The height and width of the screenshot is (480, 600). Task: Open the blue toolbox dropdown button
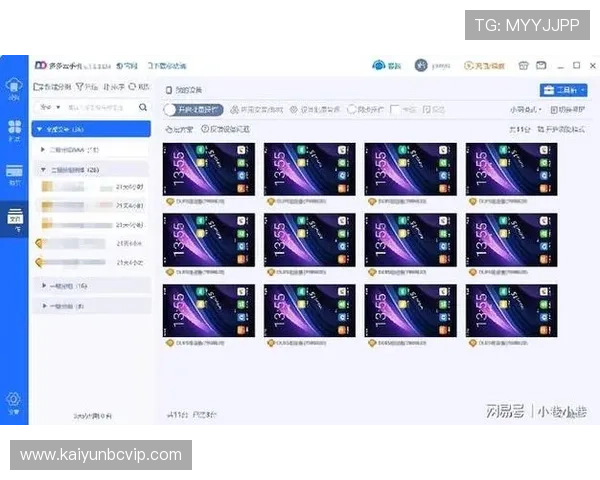tap(564, 90)
